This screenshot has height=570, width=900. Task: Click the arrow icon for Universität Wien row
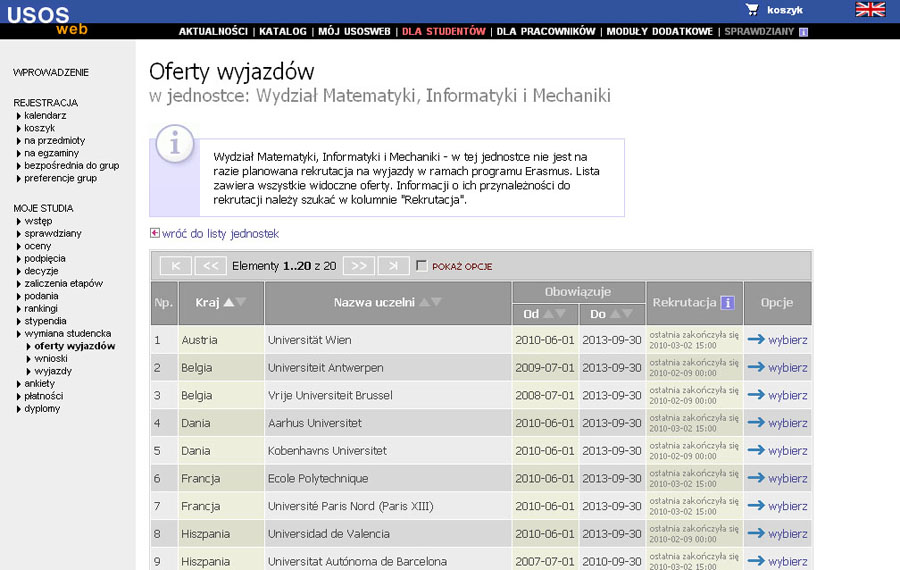tap(755, 340)
